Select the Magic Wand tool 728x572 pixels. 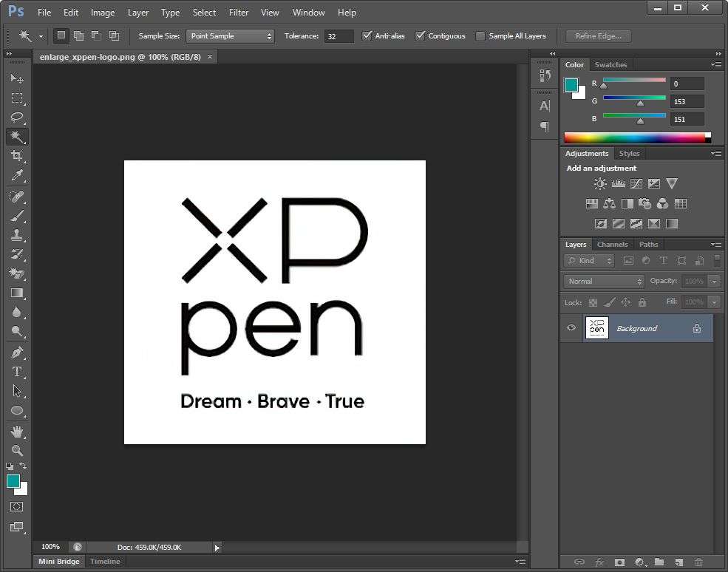click(x=16, y=136)
